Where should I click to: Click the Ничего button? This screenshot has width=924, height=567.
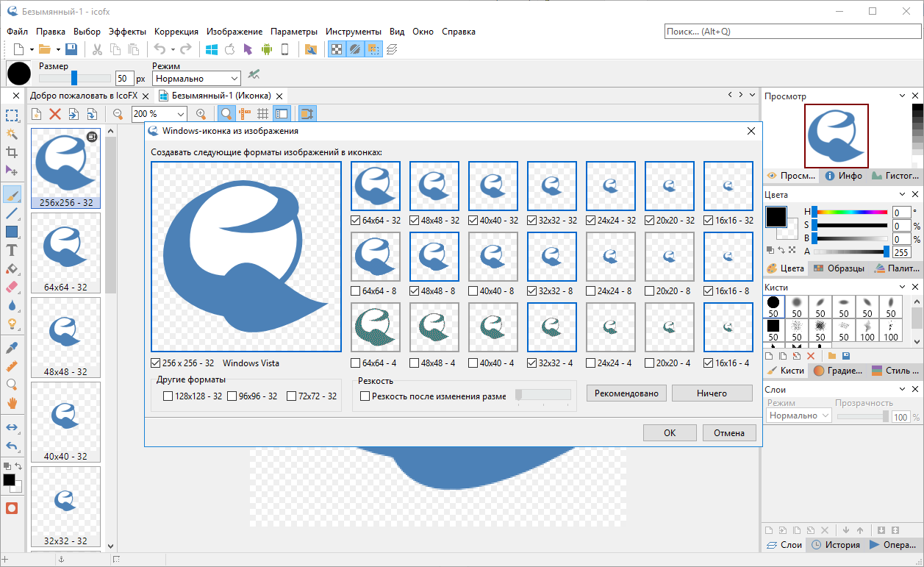tap(712, 393)
